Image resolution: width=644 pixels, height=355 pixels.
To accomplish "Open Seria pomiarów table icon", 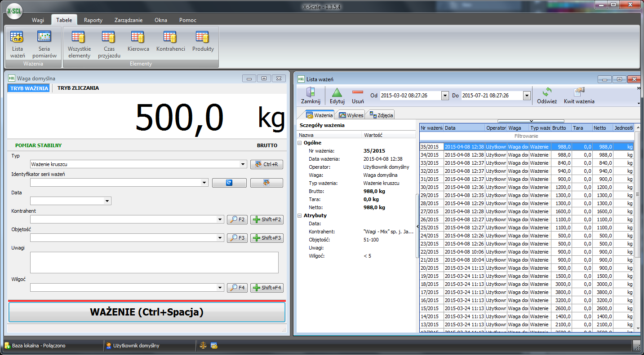I will tap(44, 45).
